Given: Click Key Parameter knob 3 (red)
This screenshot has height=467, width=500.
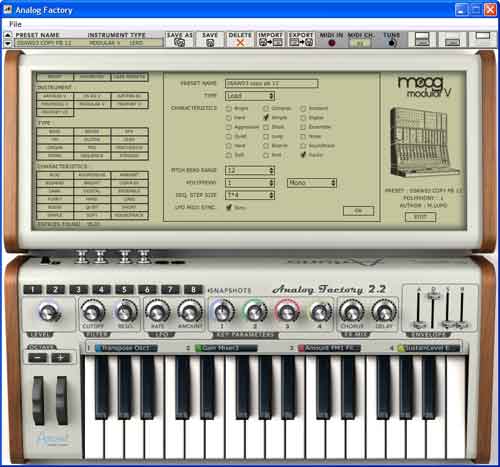Looking at the screenshot, I should point(287,311).
